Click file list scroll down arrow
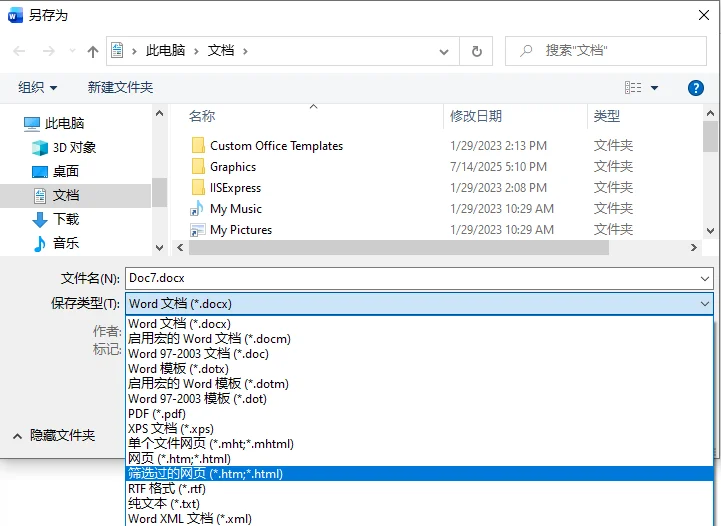The width and height of the screenshot is (721, 526). [x=710, y=231]
